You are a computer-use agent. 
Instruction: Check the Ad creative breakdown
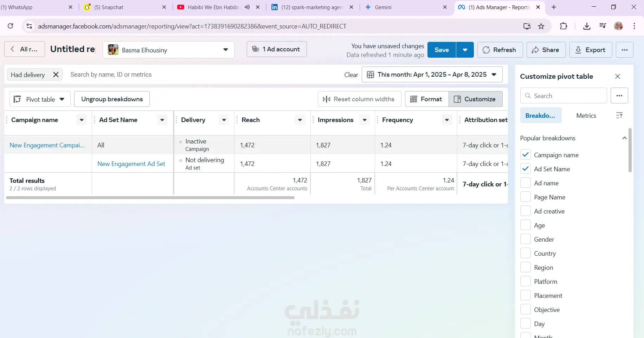(x=526, y=211)
